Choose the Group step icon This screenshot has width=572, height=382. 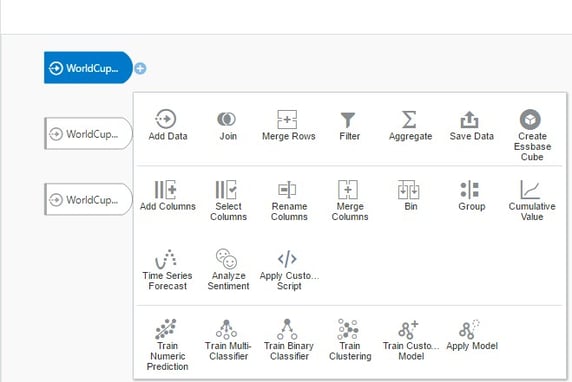pyautogui.click(x=470, y=189)
